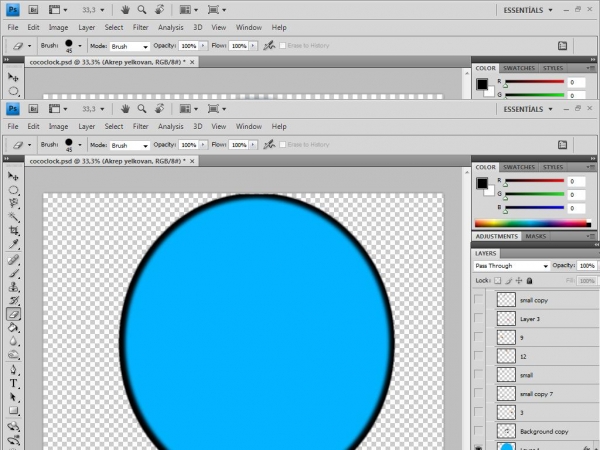The width and height of the screenshot is (600, 450).
Task: Click the Hand tool in the lower application bar
Action: pos(125,109)
